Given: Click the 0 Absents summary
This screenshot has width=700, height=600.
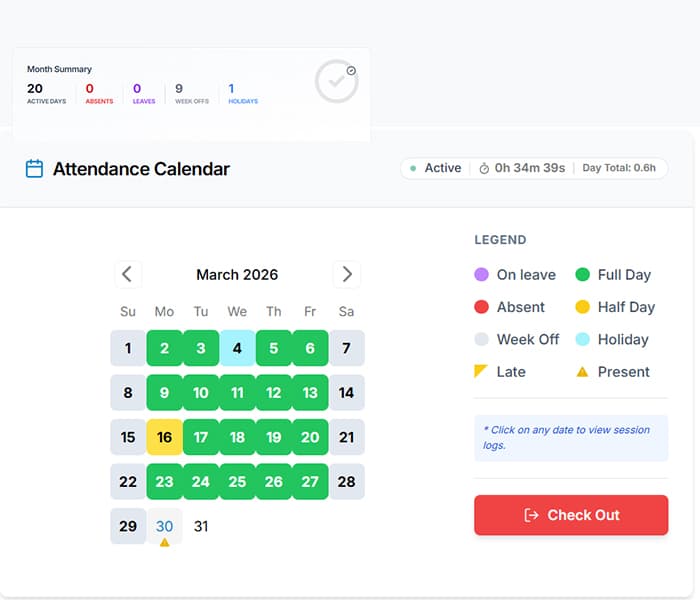Looking at the screenshot, I should point(99,93).
